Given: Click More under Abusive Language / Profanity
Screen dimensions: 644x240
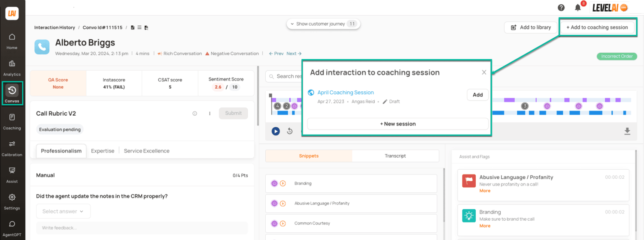Looking at the screenshot, I should (485, 191).
